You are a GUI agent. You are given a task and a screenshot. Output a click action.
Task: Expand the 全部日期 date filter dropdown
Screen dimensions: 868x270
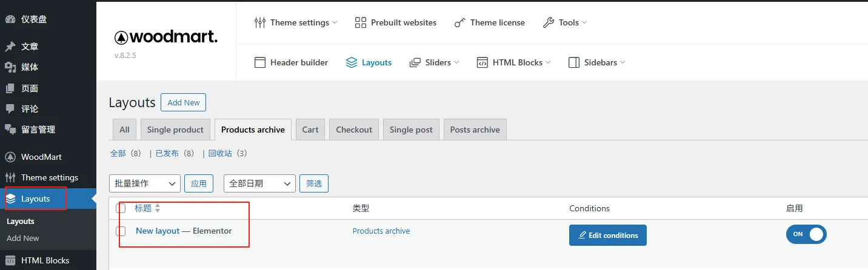click(x=259, y=183)
